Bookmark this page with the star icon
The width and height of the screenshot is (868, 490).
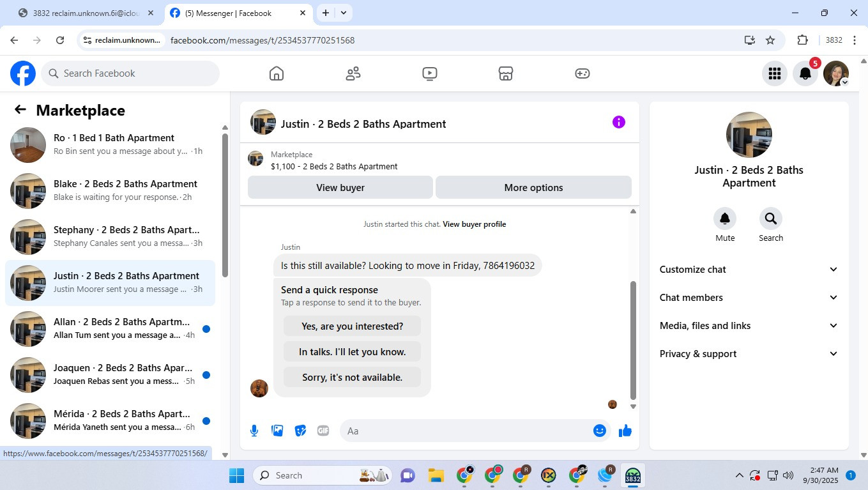tap(770, 40)
